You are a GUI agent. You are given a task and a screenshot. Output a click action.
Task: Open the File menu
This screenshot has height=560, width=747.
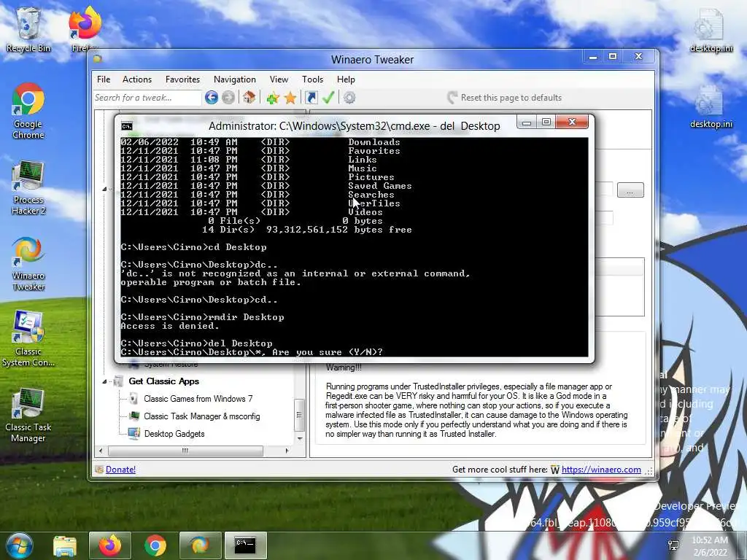click(104, 79)
